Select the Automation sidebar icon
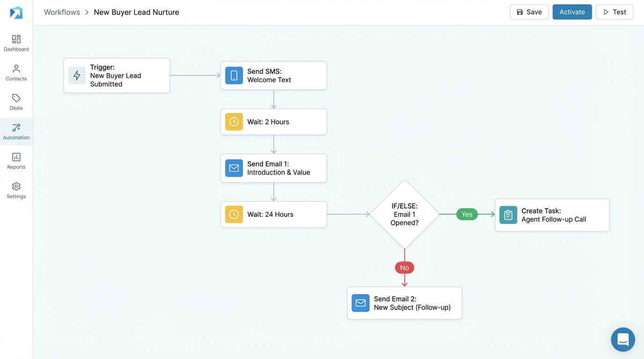 coord(16,131)
